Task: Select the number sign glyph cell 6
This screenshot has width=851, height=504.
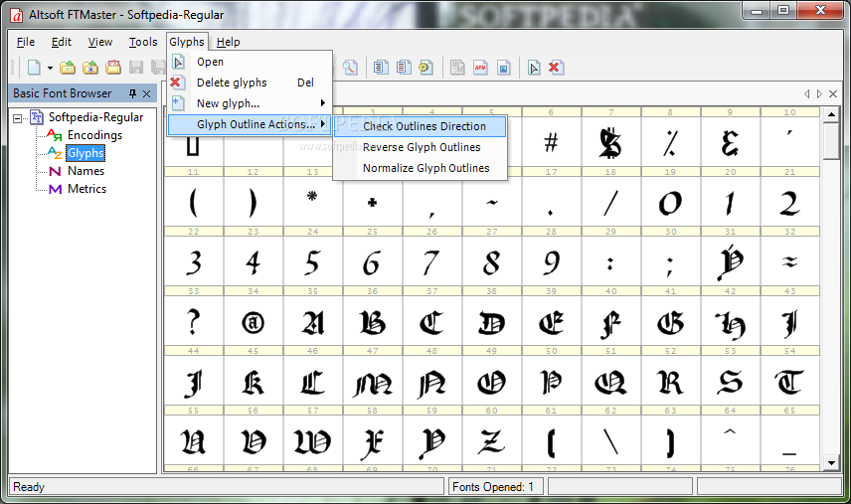Action: 552,142
